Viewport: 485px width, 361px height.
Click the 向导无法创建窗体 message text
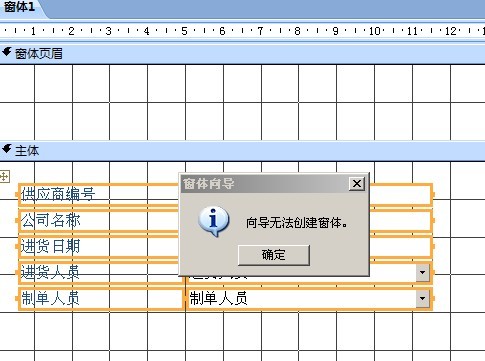[x=297, y=223]
